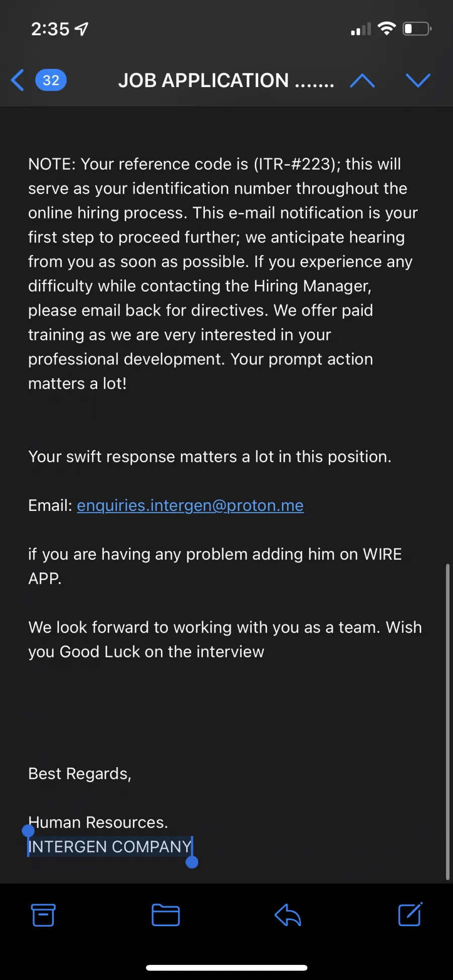Tap the selection start handle before INTERGEN
Screen dimensions: 453x980
click(x=28, y=831)
